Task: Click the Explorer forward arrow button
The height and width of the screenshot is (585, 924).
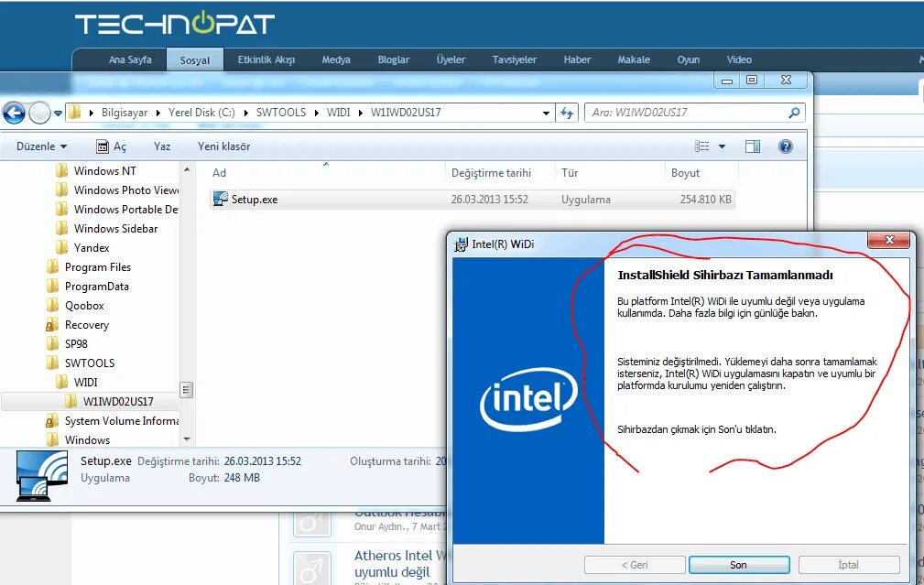Action: point(39,113)
